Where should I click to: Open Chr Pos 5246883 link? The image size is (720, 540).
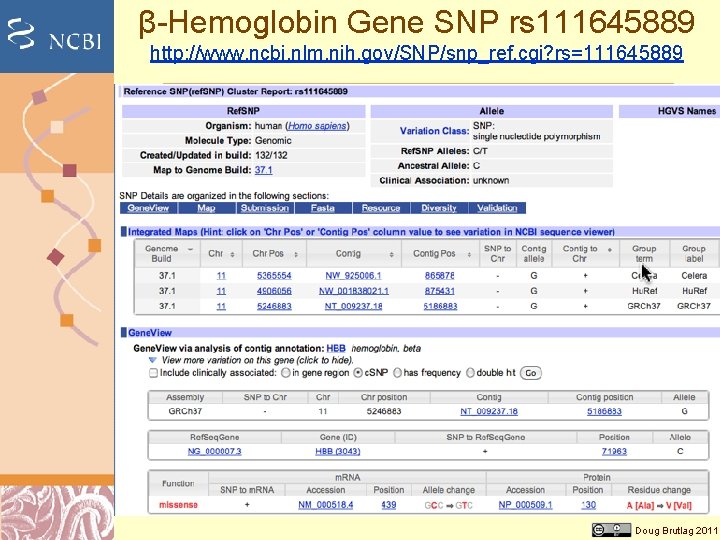click(274, 306)
